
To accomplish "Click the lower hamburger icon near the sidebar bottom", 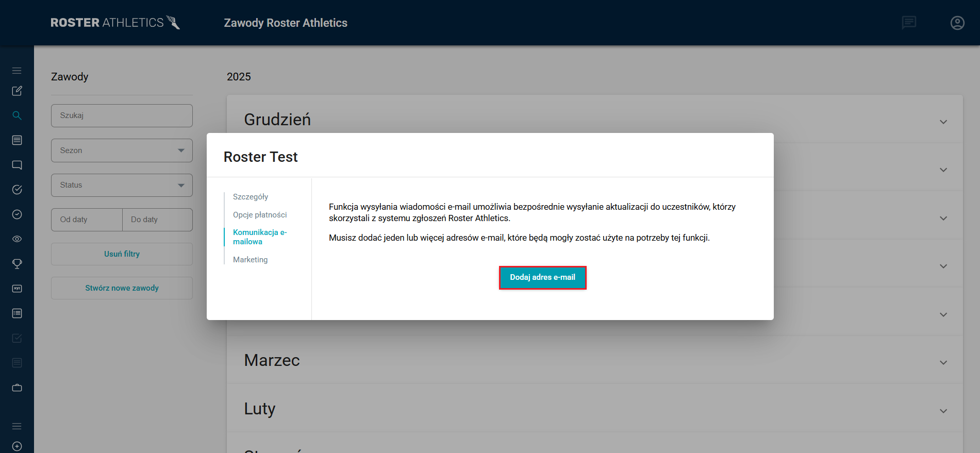I will click(17, 426).
